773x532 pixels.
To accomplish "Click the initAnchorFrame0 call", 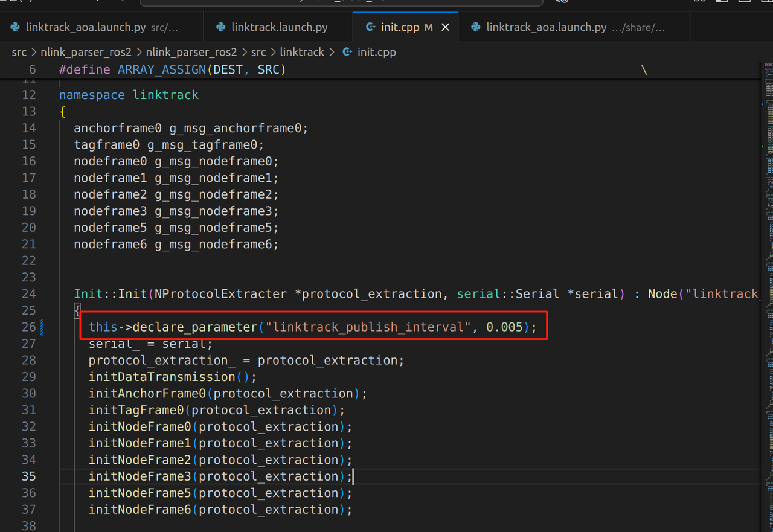I will (228, 393).
